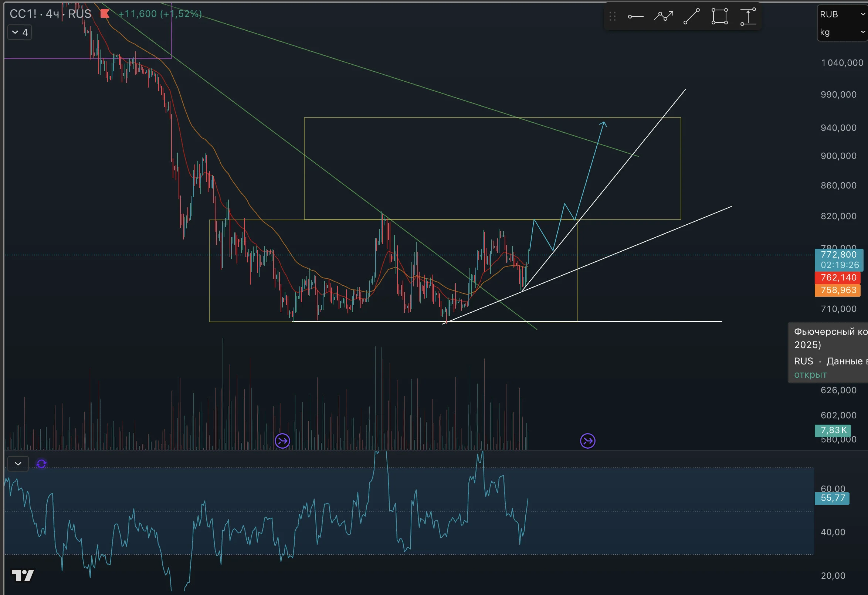This screenshot has height=595, width=868.
Task: Click the 626,000 price scale label
Action: [838, 390]
